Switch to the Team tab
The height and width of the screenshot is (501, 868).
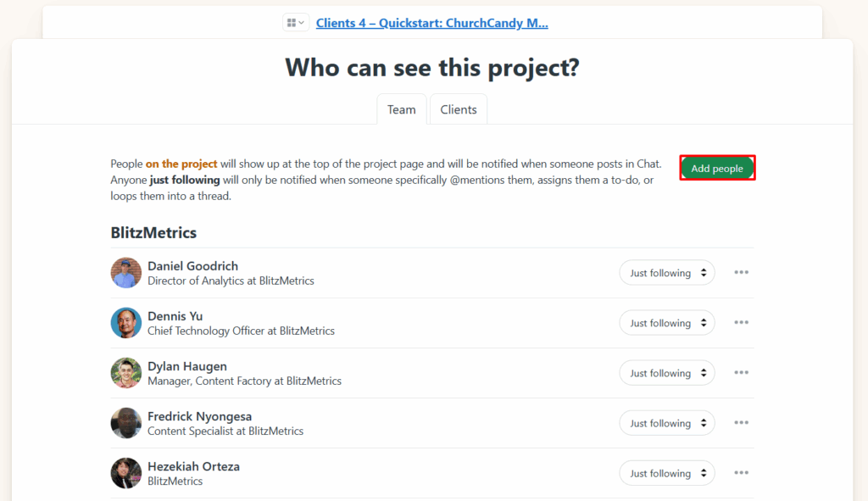click(x=402, y=109)
